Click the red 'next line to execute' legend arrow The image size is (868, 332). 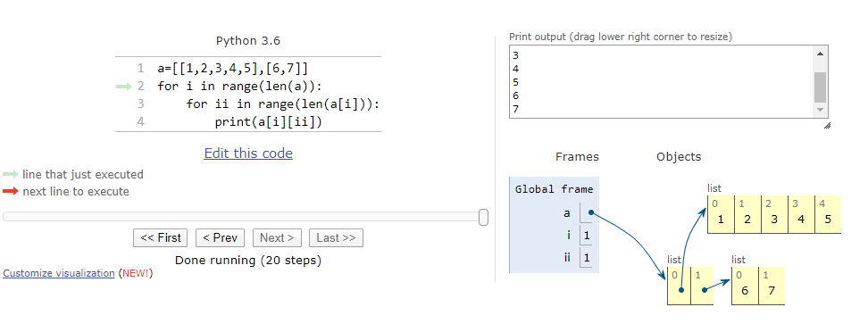tap(11, 192)
